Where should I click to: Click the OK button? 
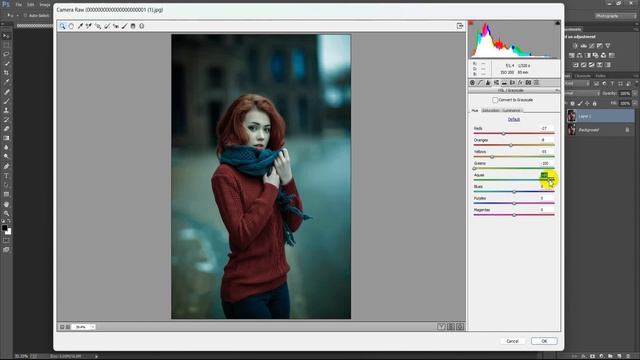click(x=544, y=341)
